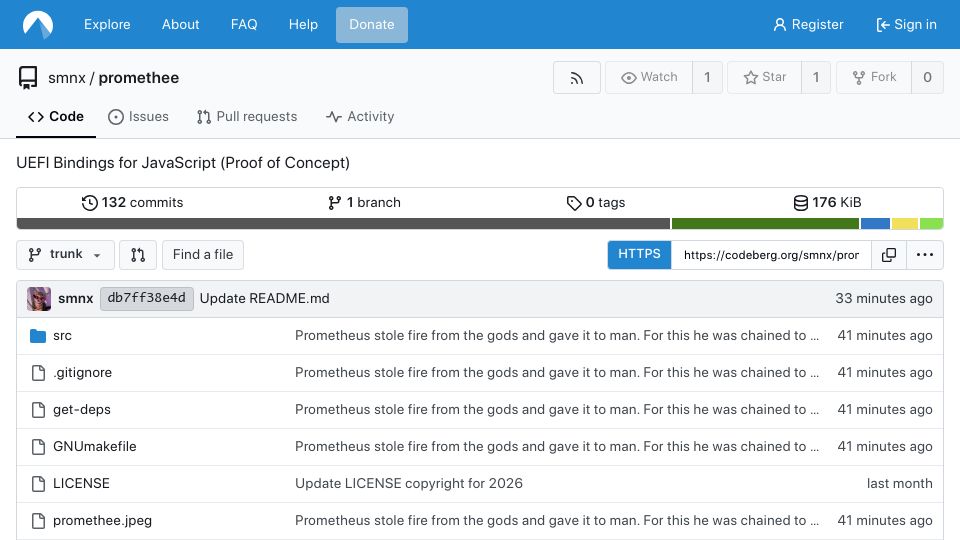Click the blue language bar segment
The image size is (960, 540).
876,224
